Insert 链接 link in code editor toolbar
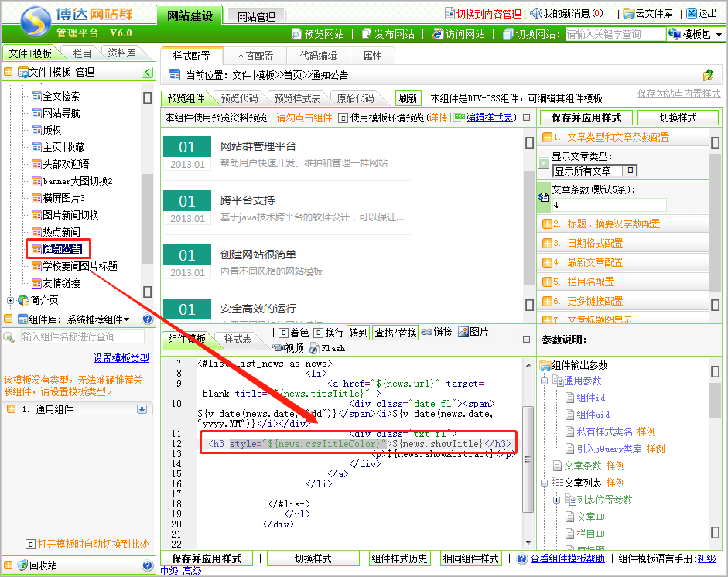The height and width of the screenshot is (577, 728). click(x=427, y=333)
